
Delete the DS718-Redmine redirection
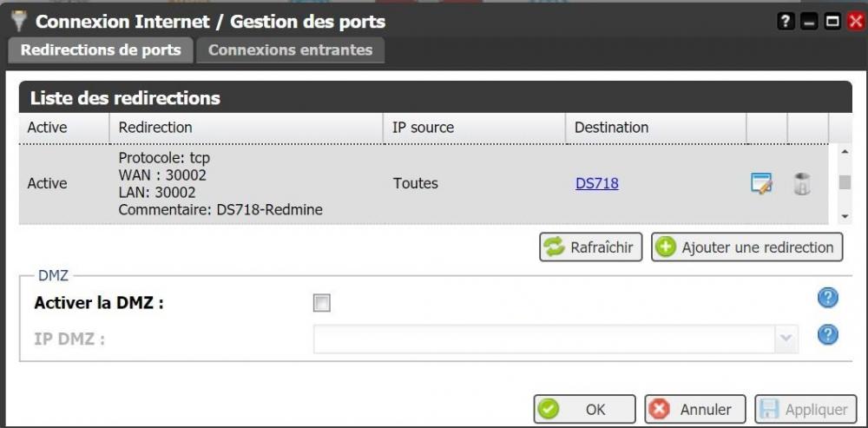[802, 183]
